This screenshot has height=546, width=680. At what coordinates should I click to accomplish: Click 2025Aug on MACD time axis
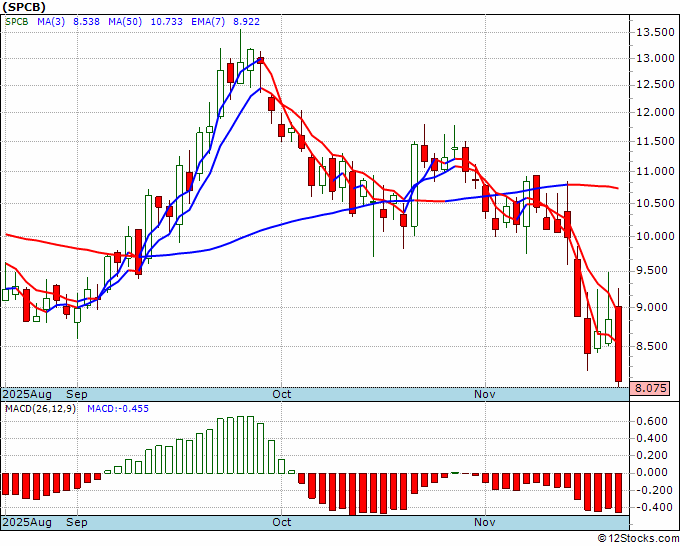[x=27, y=522]
